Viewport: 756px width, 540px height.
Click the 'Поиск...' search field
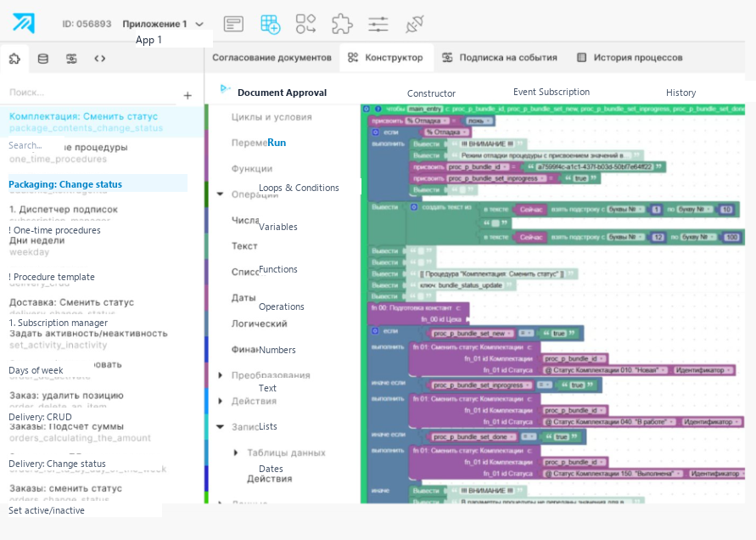[x=92, y=93]
